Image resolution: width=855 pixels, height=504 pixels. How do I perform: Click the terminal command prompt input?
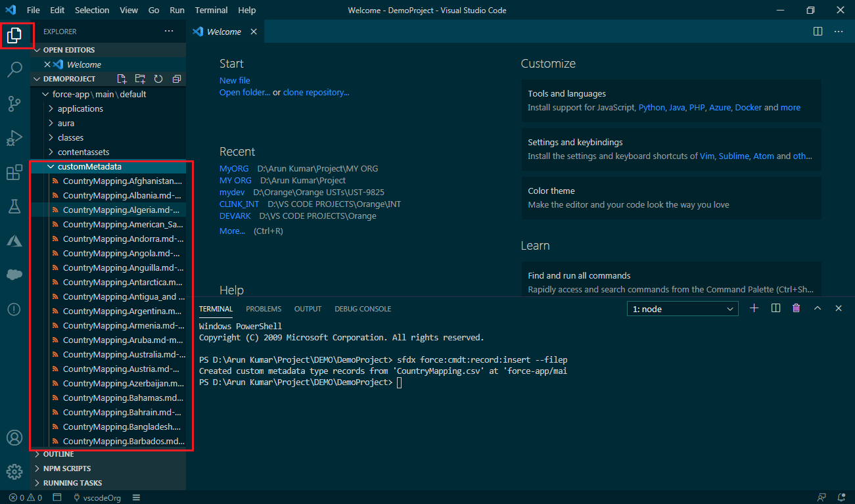coord(399,382)
